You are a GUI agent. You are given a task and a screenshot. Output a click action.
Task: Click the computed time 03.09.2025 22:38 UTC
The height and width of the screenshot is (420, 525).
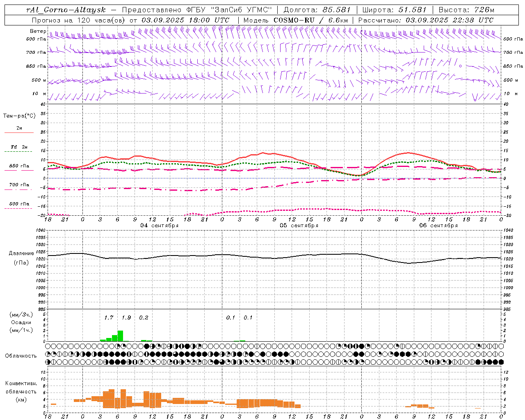click(x=450, y=20)
